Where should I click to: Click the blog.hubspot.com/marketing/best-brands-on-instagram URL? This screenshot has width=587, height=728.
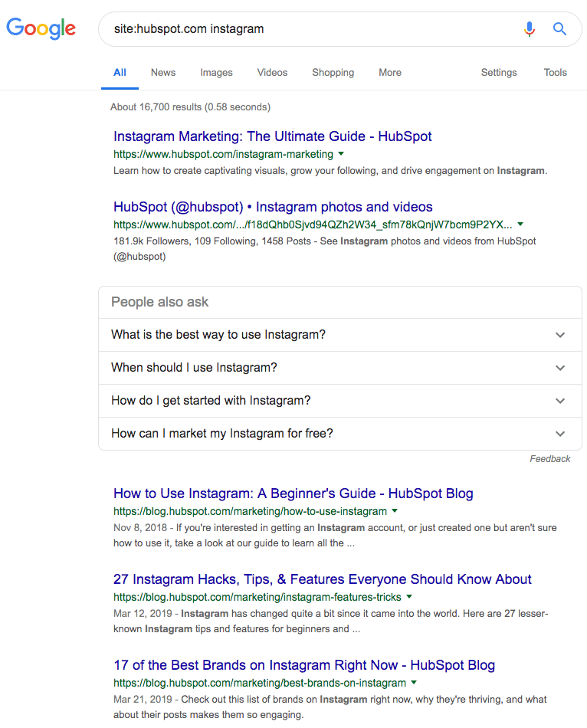[260, 683]
